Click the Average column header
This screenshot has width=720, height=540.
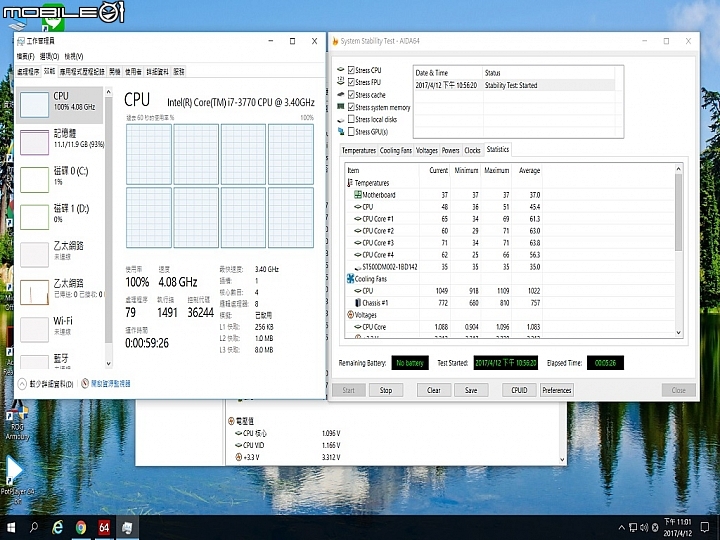click(528, 170)
